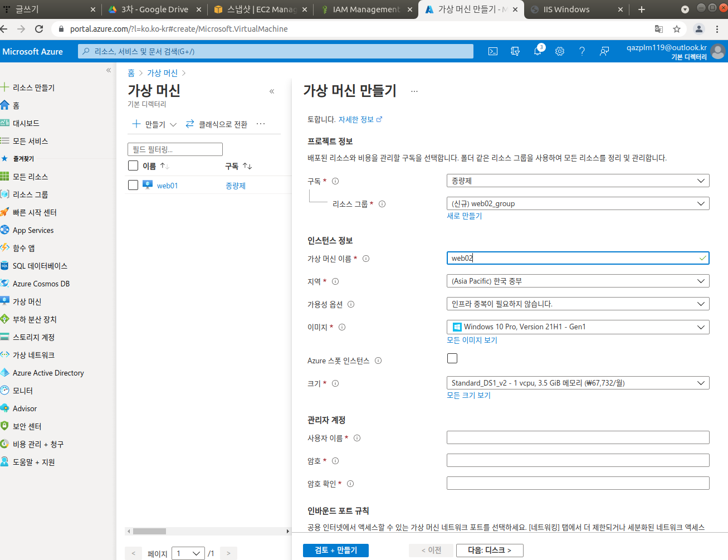Open page number dropdown at bottom
Screen dimensions: 728x560
click(x=188, y=553)
